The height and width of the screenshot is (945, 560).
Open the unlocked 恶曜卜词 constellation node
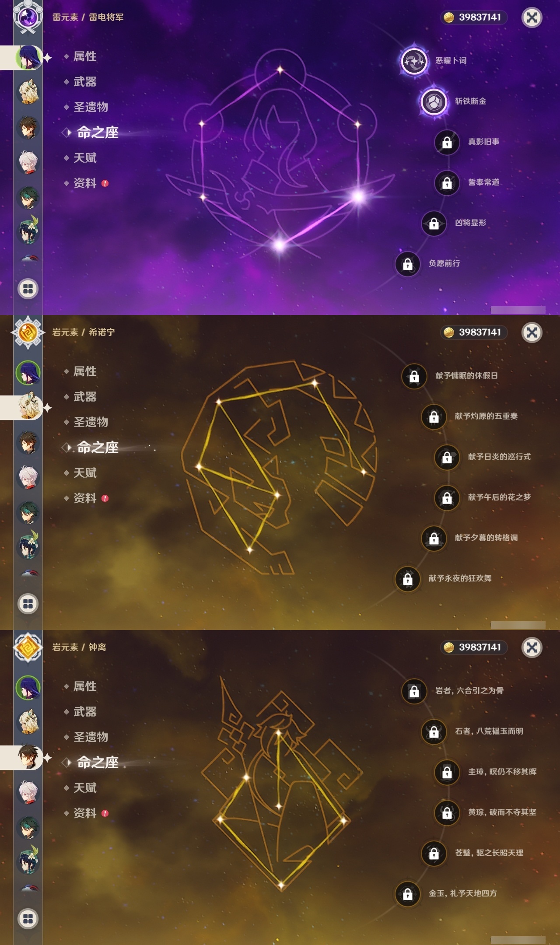tap(414, 61)
